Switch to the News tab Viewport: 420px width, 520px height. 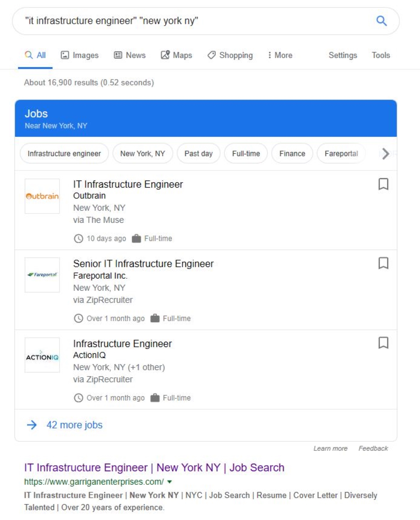pyautogui.click(x=130, y=55)
